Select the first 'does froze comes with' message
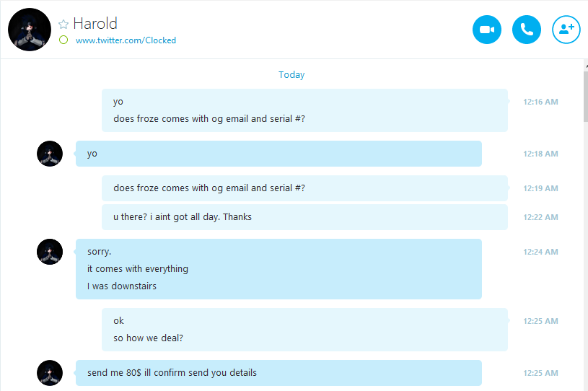Image resolution: width=588 pixels, height=391 pixels. click(x=304, y=110)
